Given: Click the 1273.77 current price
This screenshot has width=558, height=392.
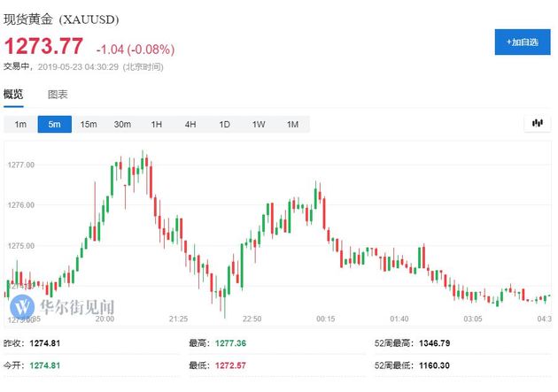Looking at the screenshot, I should [x=44, y=46].
